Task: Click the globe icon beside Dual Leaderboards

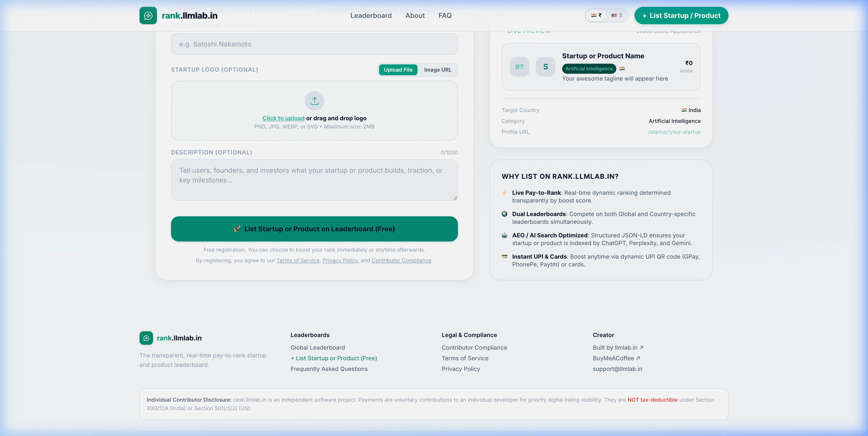Action: (504, 214)
